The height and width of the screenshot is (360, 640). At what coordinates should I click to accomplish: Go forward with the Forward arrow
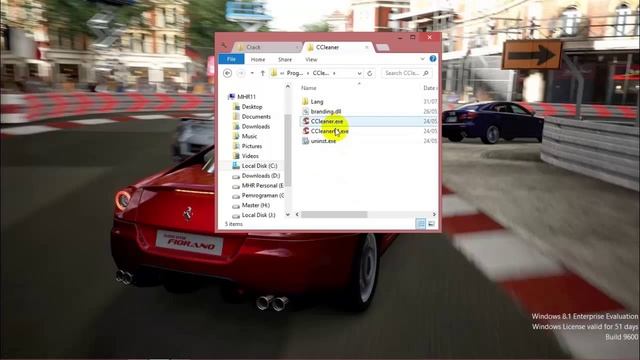pos(241,73)
